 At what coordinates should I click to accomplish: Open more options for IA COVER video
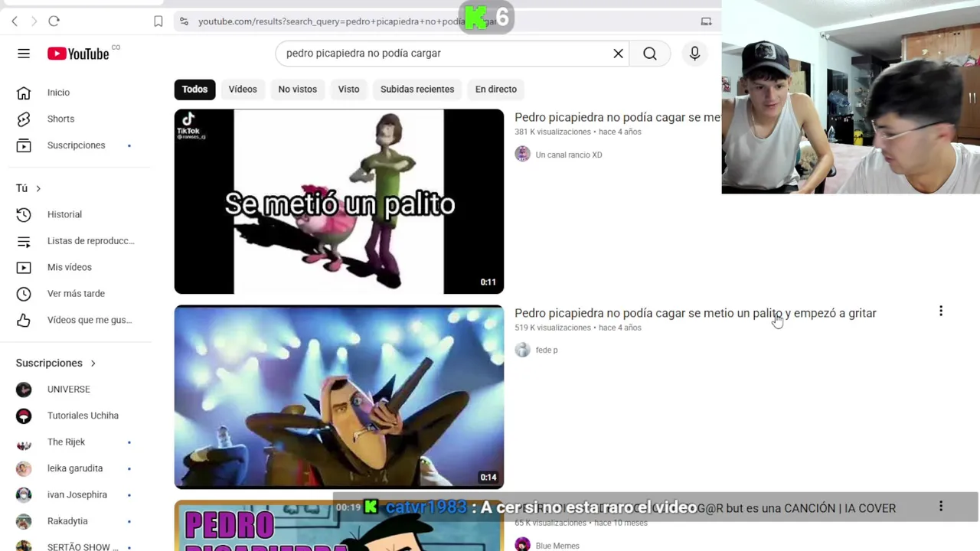941,507
